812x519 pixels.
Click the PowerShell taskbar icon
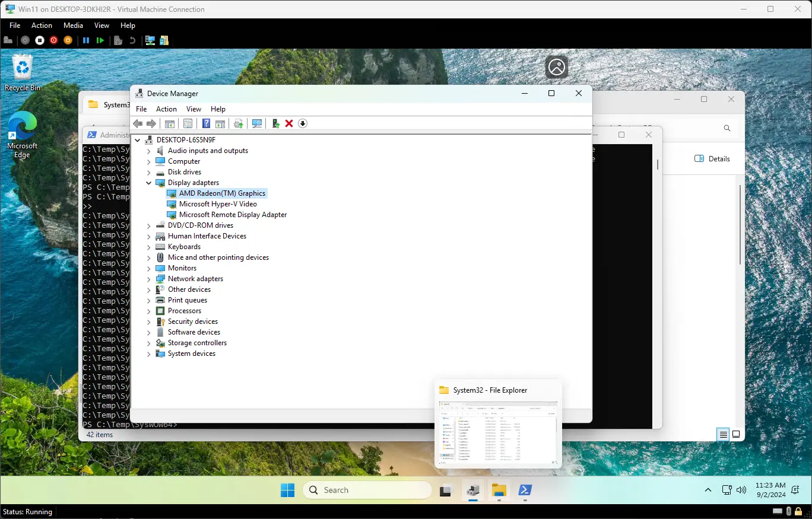pos(525,490)
